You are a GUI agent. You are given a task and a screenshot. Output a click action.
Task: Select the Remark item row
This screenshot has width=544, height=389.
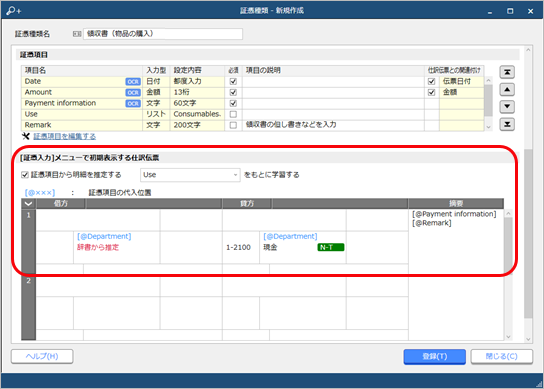252,125
